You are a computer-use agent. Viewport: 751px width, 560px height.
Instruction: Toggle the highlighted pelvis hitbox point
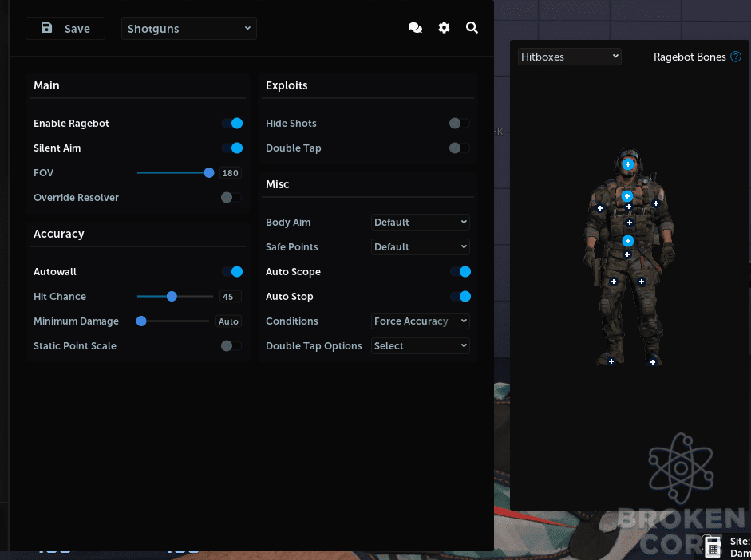628,241
